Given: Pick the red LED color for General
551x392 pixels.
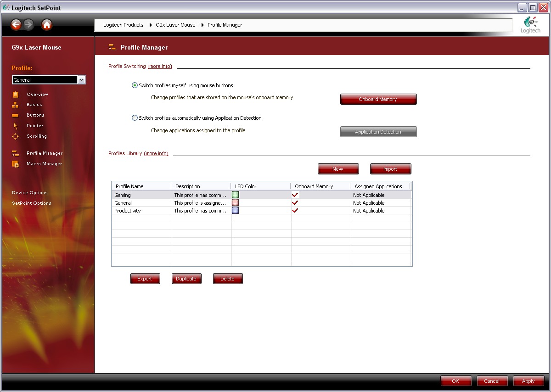Looking at the screenshot, I should click(235, 203).
